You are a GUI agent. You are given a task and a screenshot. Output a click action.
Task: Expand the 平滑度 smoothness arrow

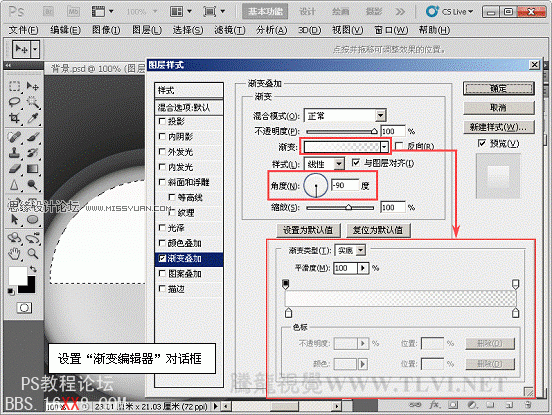point(363,268)
